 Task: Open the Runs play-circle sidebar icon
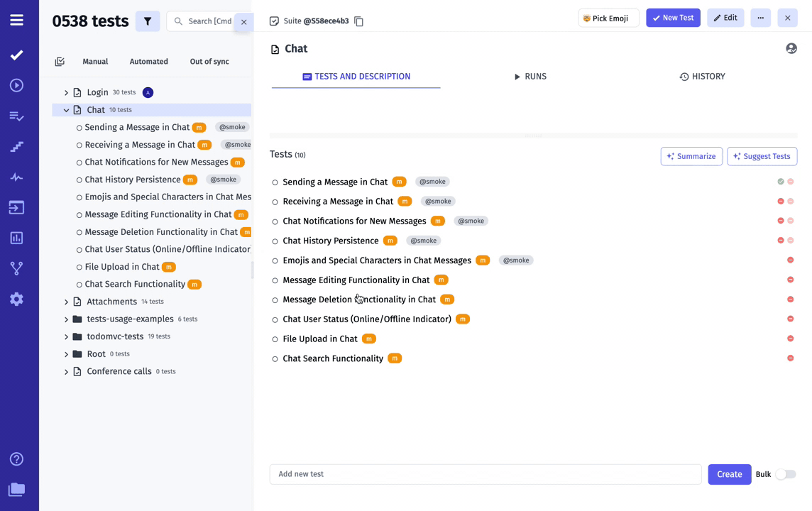click(16, 85)
